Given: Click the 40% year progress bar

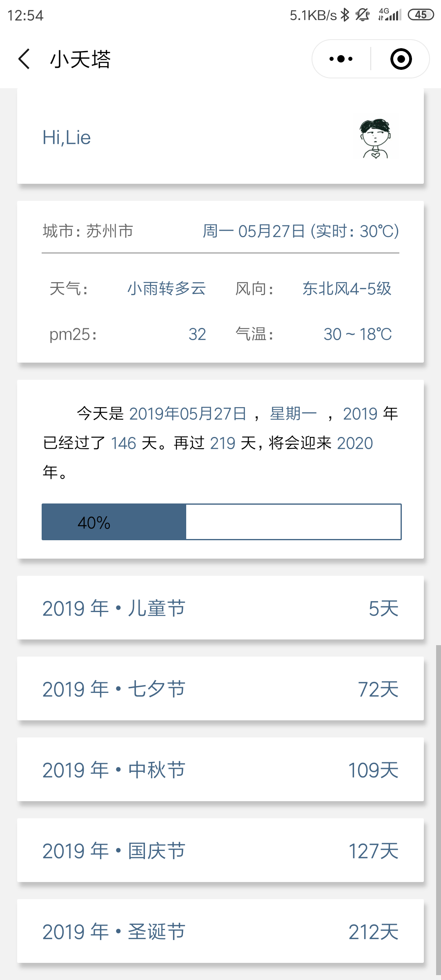Looking at the screenshot, I should tap(221, 522).
